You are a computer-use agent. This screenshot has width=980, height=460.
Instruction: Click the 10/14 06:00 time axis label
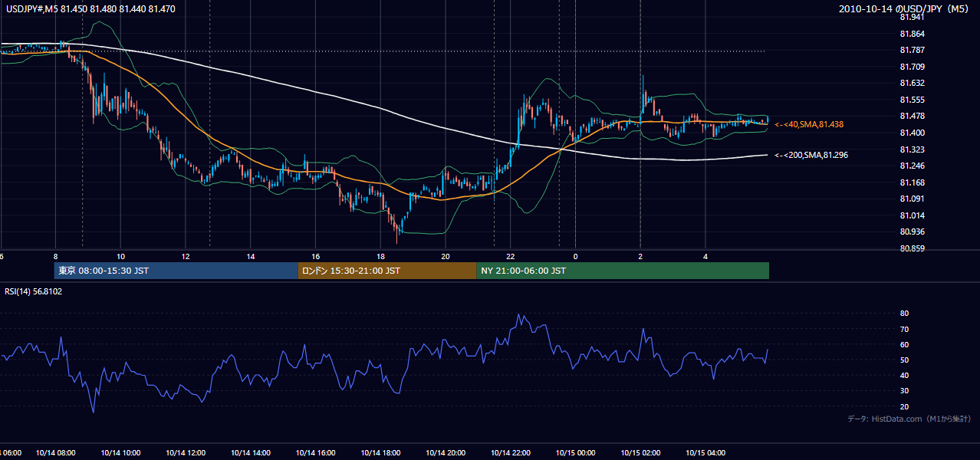pyautogui.click(x=11, y=453)
